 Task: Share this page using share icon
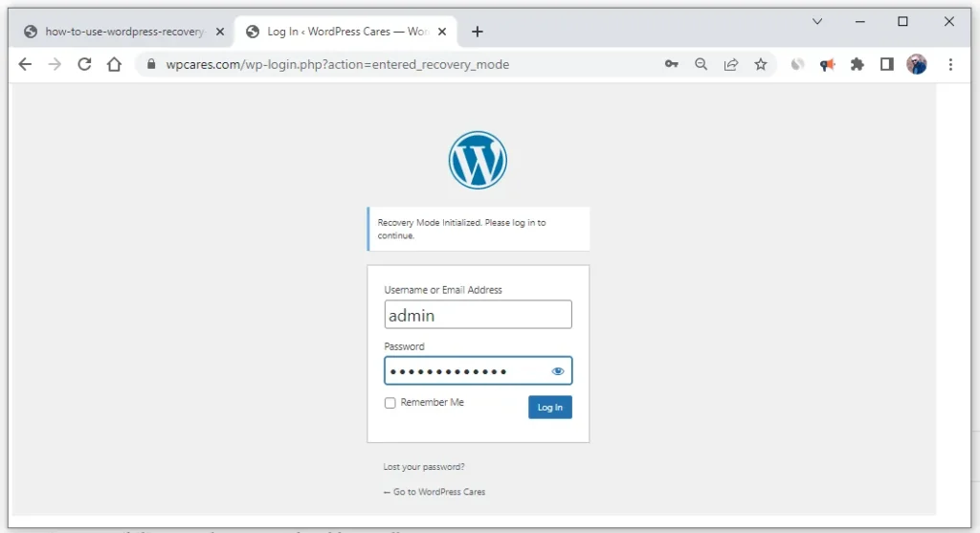click(730, 64)
